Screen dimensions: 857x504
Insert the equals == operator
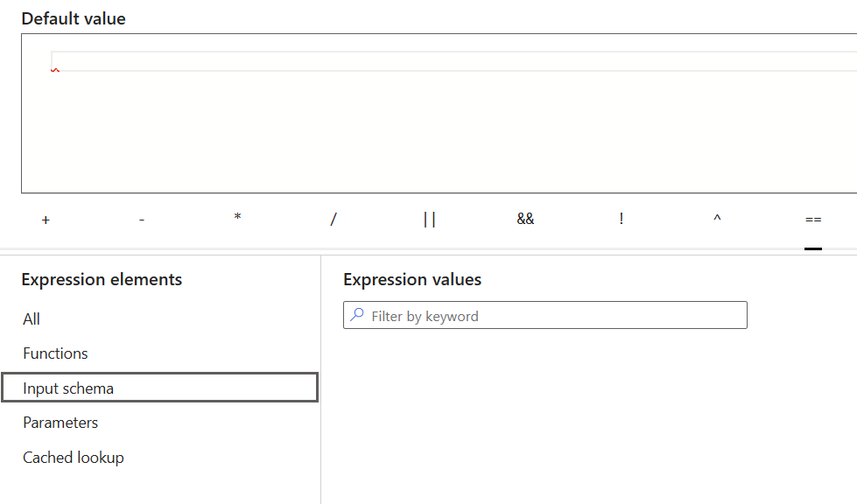pos(813,220)
